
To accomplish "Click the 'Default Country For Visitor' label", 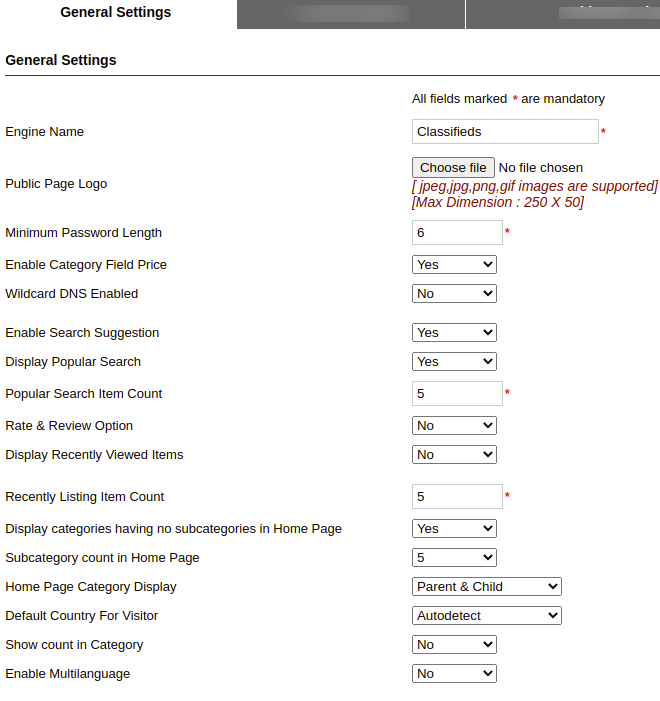I will coord(82,616).
